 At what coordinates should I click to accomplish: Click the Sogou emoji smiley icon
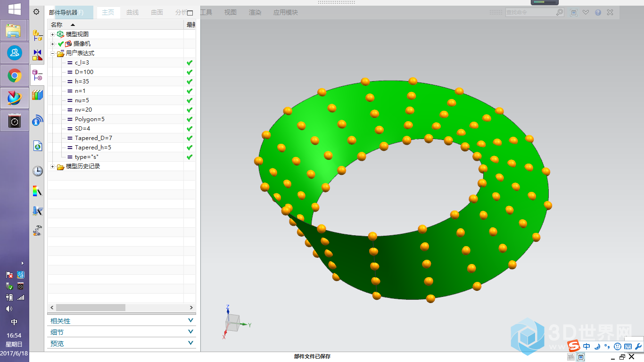[618, 346]
